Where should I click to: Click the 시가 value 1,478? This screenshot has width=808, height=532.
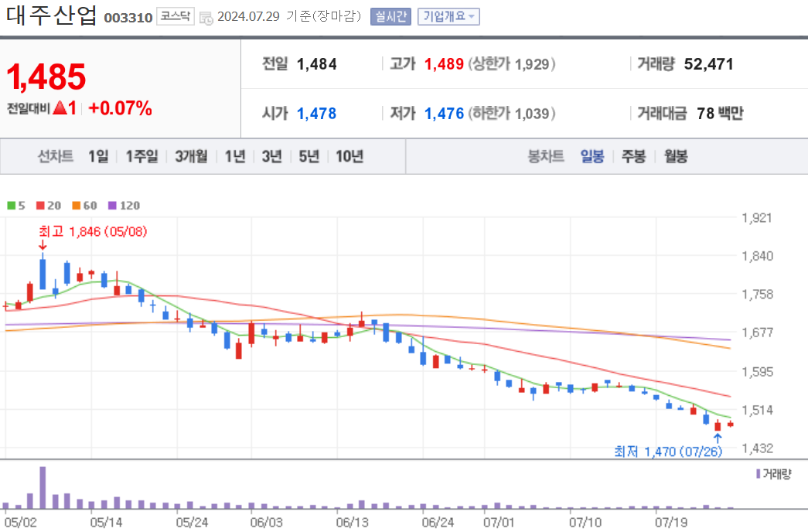(x=316, y=114)
